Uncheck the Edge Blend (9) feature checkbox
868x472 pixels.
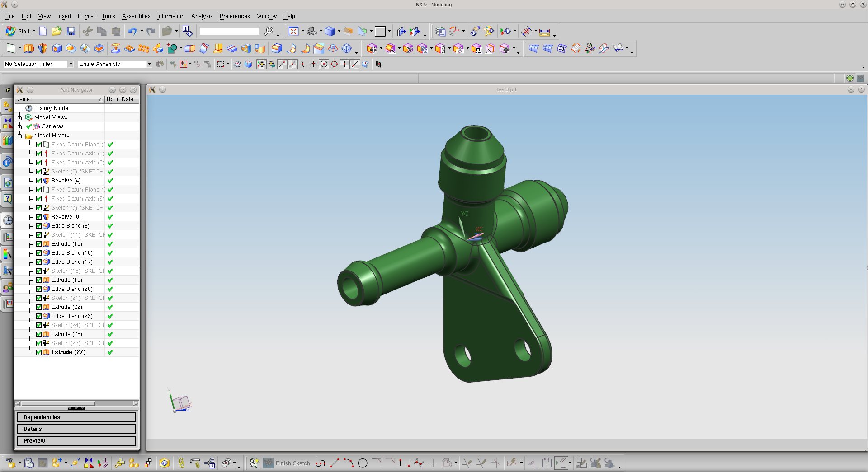[x=39, y=226]
